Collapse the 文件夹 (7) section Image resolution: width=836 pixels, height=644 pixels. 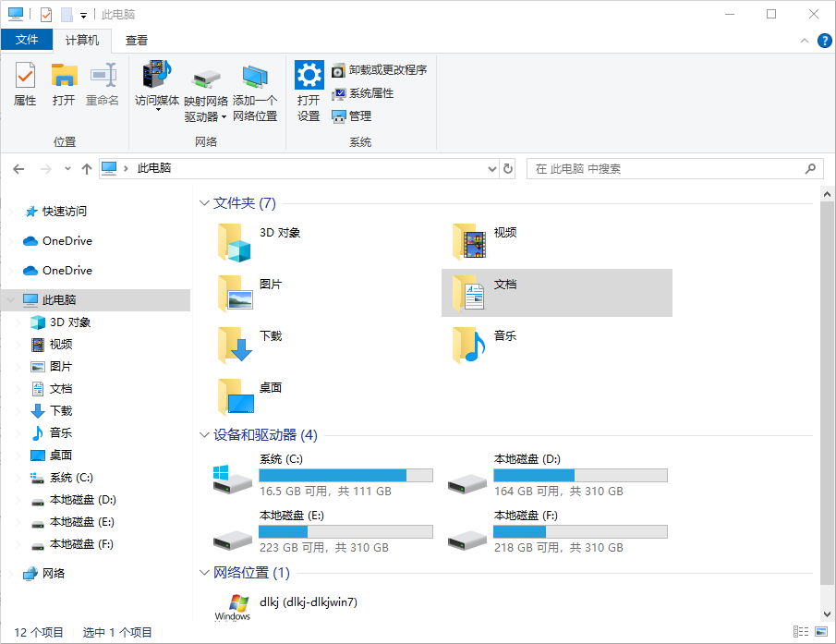coord(203,202)
